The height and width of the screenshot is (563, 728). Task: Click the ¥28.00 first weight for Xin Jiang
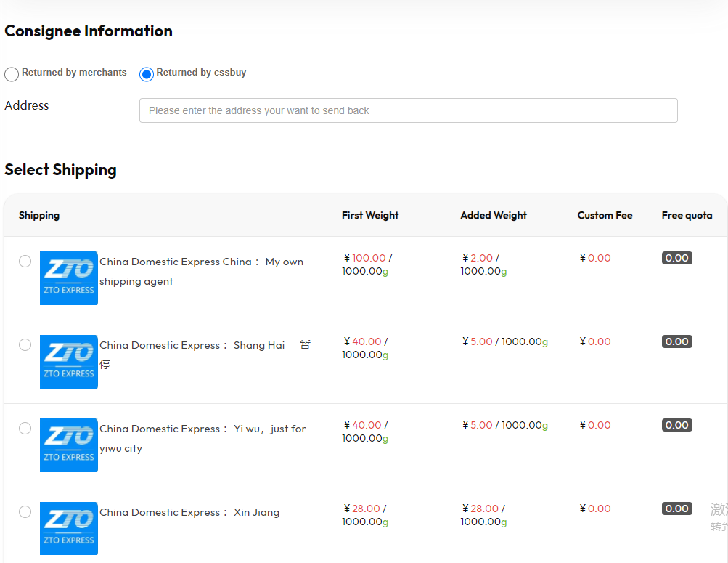(362, 509)
